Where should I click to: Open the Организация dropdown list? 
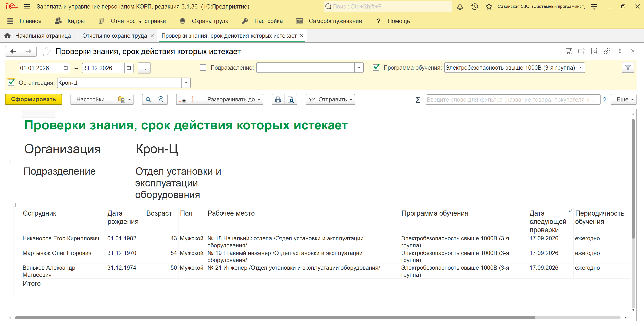[186, 83]
